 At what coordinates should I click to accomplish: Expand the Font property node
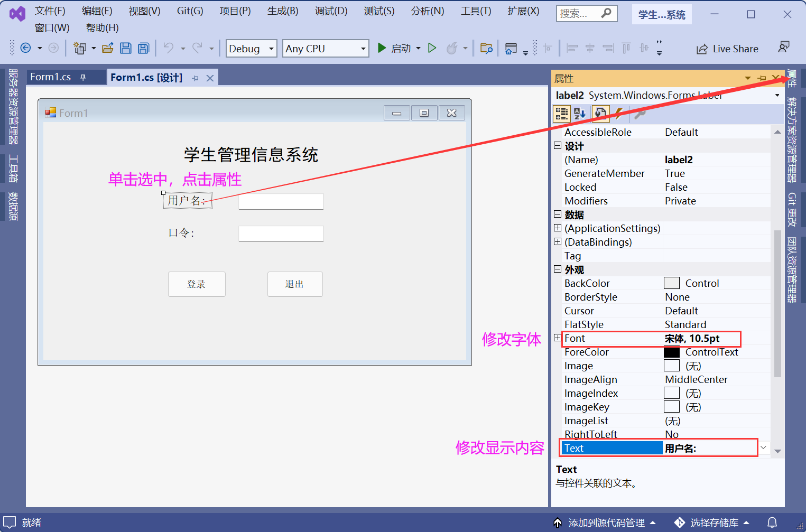pyautogui.click(x=558, y=338)
